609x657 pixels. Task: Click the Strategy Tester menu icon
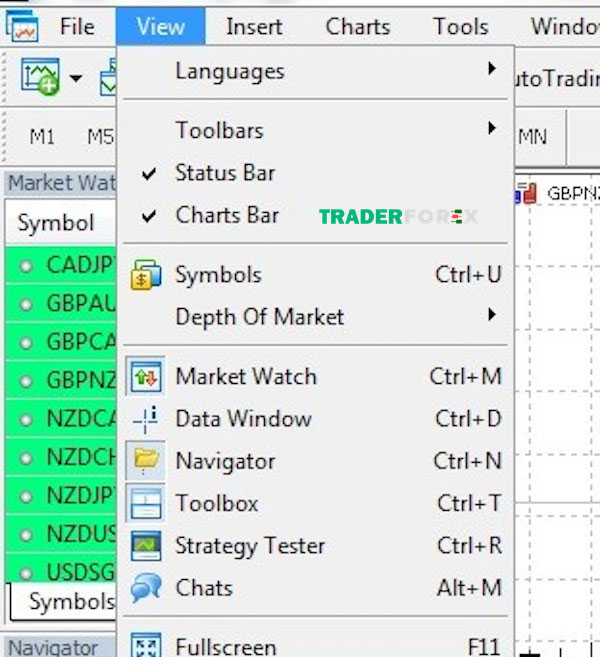(145, 546)
